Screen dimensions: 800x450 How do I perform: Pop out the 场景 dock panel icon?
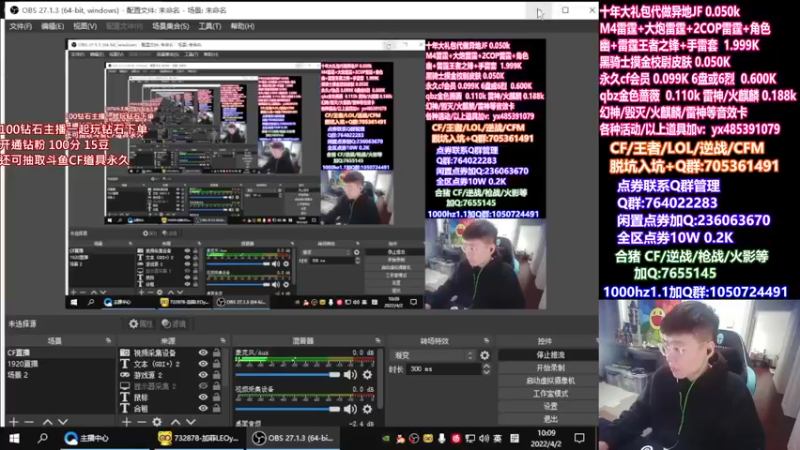point(109,340)
